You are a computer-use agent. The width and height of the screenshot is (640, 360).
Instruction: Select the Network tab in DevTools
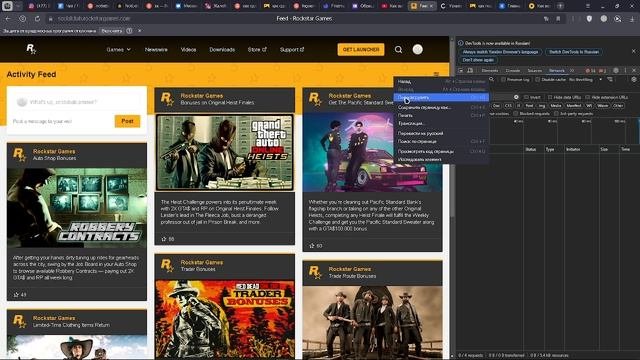tap(557, 70)
